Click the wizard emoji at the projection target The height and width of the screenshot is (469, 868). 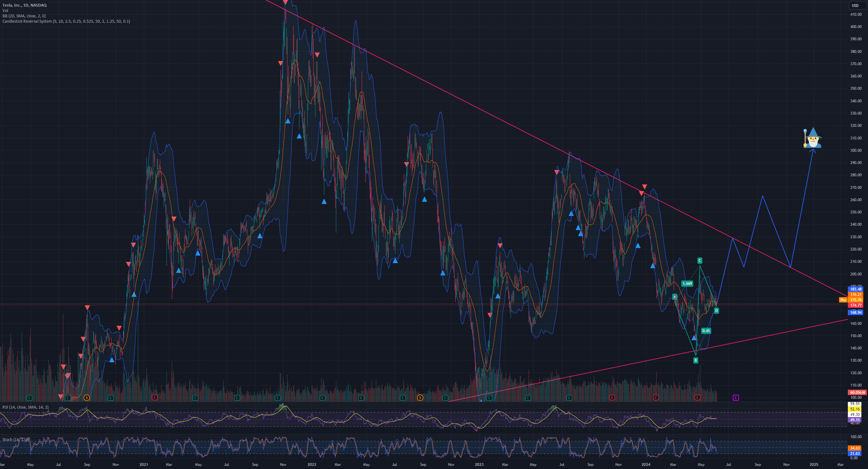812,138
